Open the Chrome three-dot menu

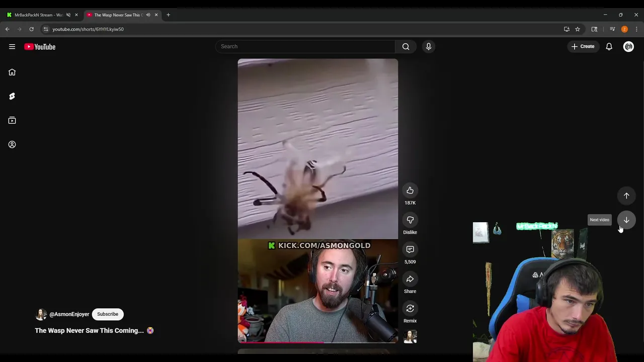[x=636, y=29]
